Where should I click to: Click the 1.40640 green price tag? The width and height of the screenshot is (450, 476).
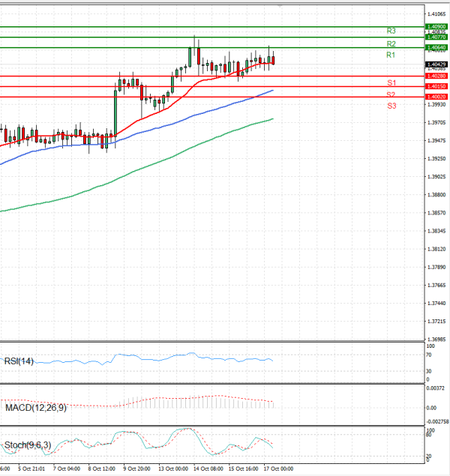tap(436, 48)
